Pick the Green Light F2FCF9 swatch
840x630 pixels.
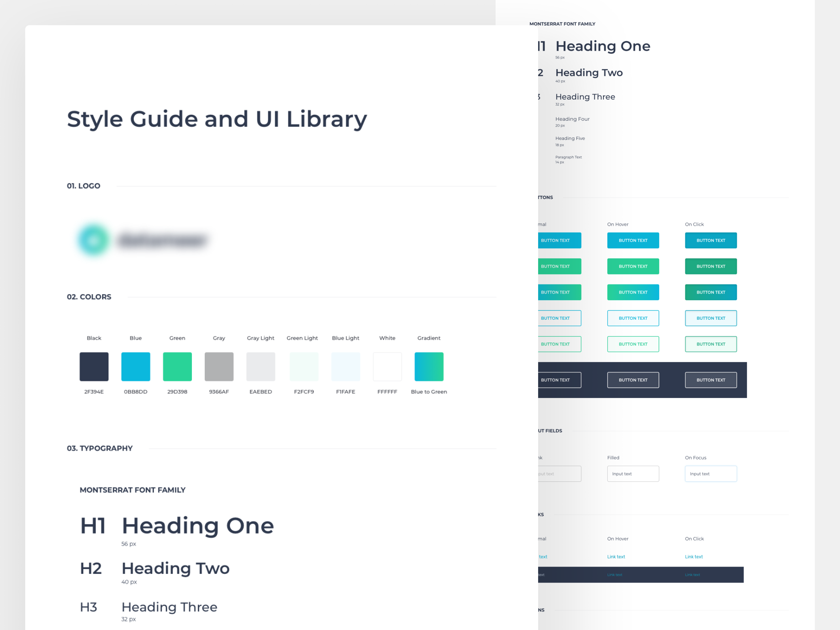coord(304,366)
